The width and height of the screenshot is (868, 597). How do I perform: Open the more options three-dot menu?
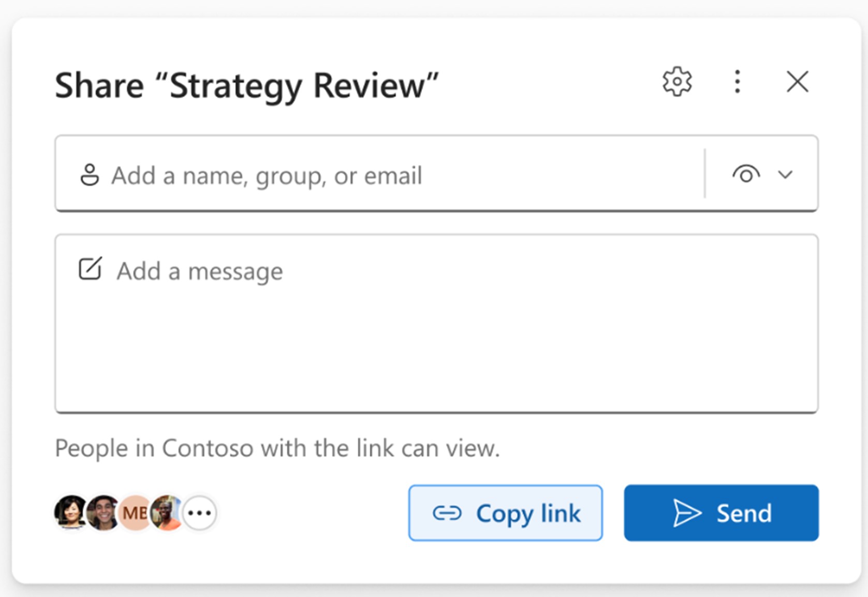pyautogui.click(x=737, y=82)
